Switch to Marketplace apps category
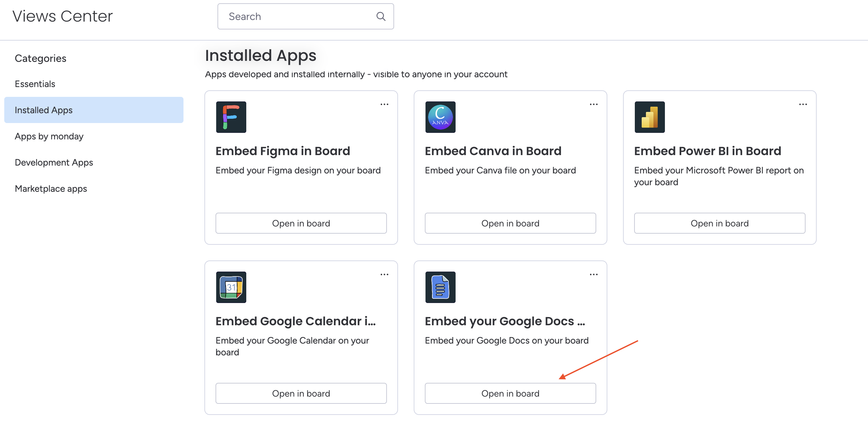The height and width of the screenshot is (428, 868). (x=51, y=189)
